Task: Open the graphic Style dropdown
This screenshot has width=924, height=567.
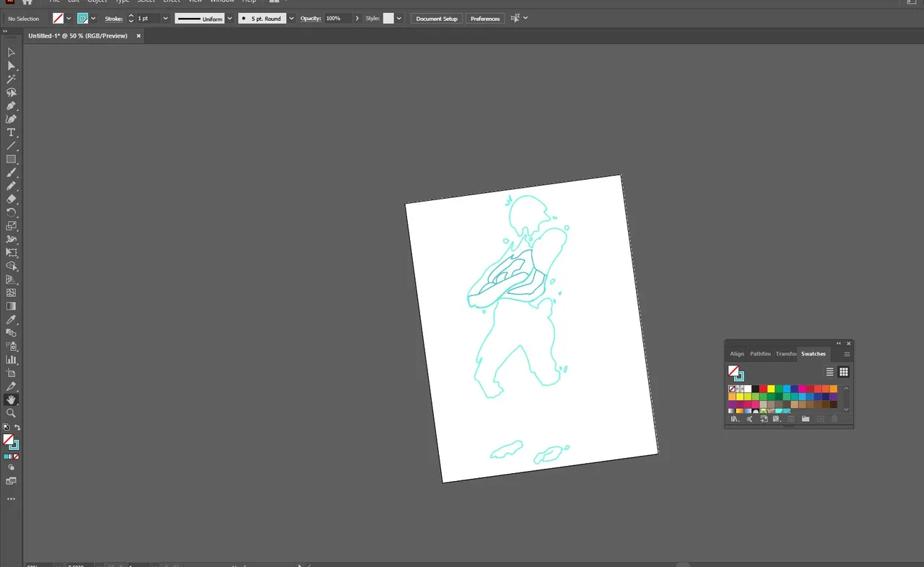Action: coord(398,18)
